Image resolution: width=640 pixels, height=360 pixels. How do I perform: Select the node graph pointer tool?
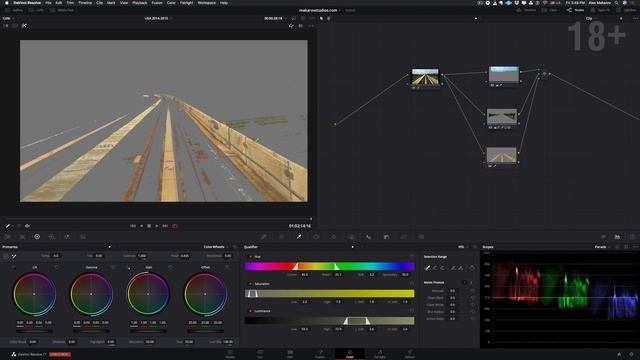pyautogui.click(x=322, y=18)
